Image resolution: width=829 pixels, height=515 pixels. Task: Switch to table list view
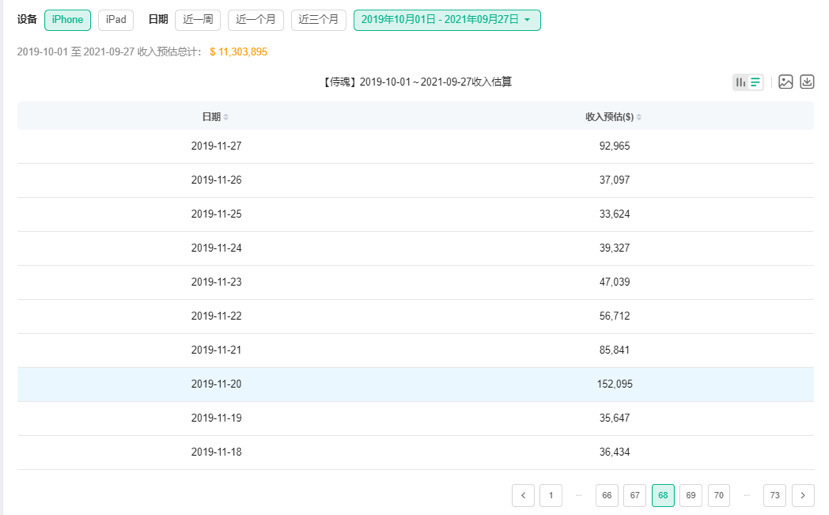756,82
